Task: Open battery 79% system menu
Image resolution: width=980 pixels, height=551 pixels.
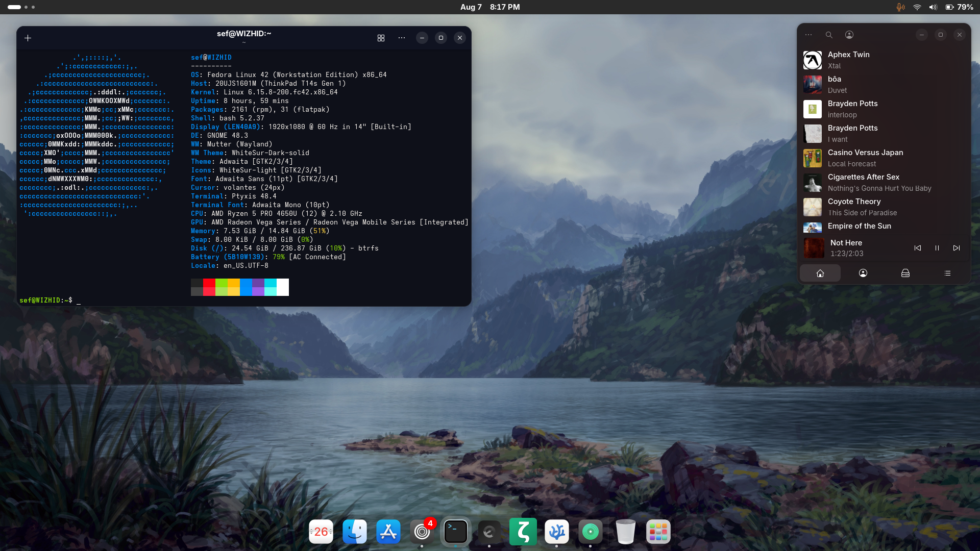Action: click(959, 7)
